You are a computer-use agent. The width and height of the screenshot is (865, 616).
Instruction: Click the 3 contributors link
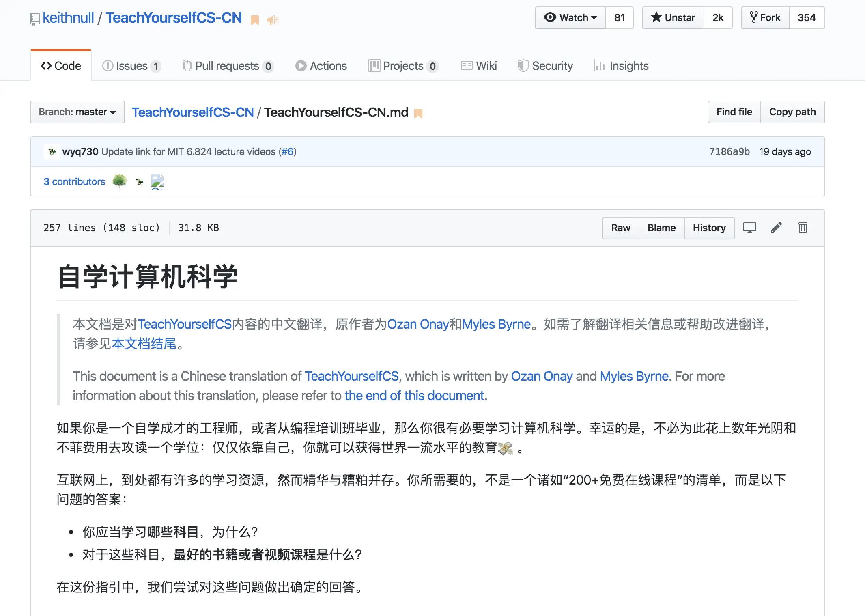click(74, 182)
